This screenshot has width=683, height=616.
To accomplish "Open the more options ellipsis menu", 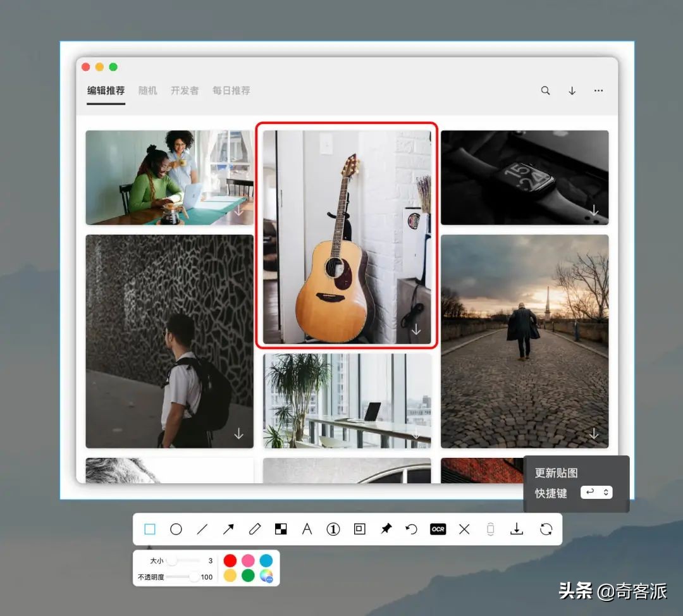I will coord(598,90).
